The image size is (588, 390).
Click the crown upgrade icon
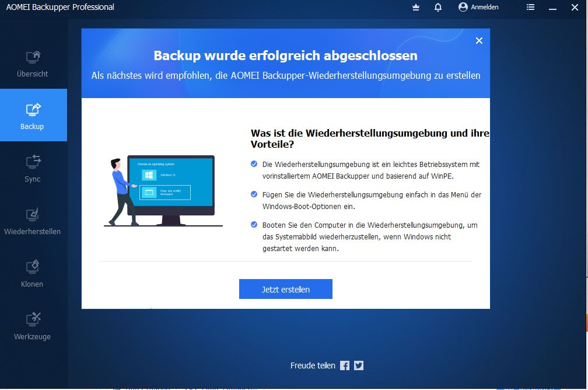(x=416, y=7)
